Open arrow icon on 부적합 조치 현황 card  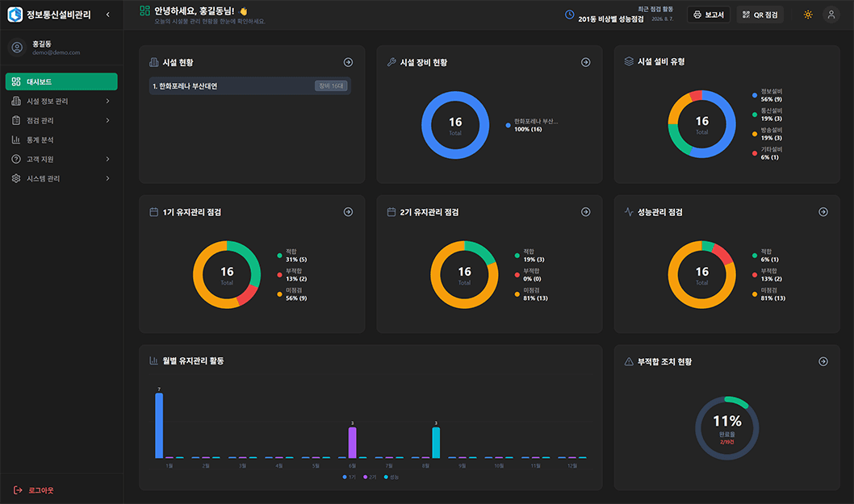pos(823,362)
